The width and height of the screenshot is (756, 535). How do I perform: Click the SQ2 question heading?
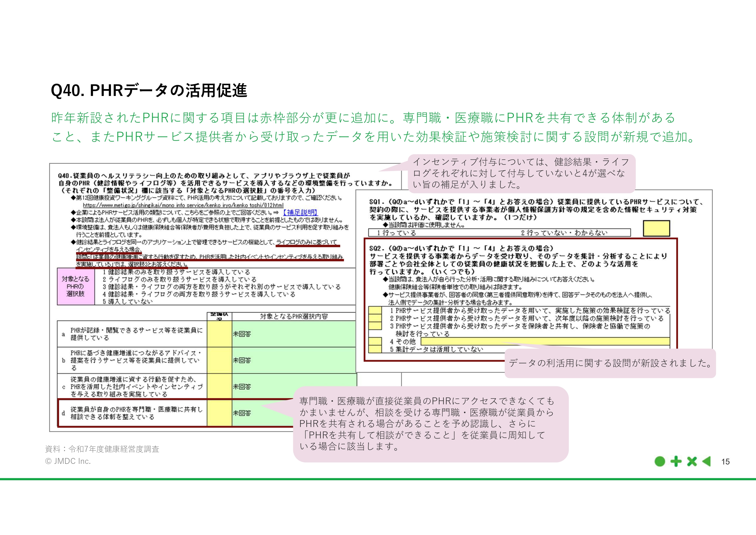[518, 260]
